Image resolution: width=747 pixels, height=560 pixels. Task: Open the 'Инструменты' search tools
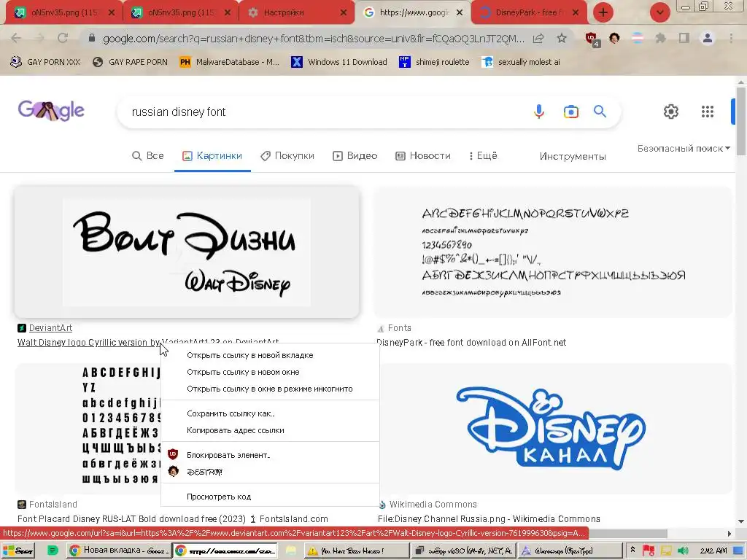pyautogui.click(x=573, y=156)
